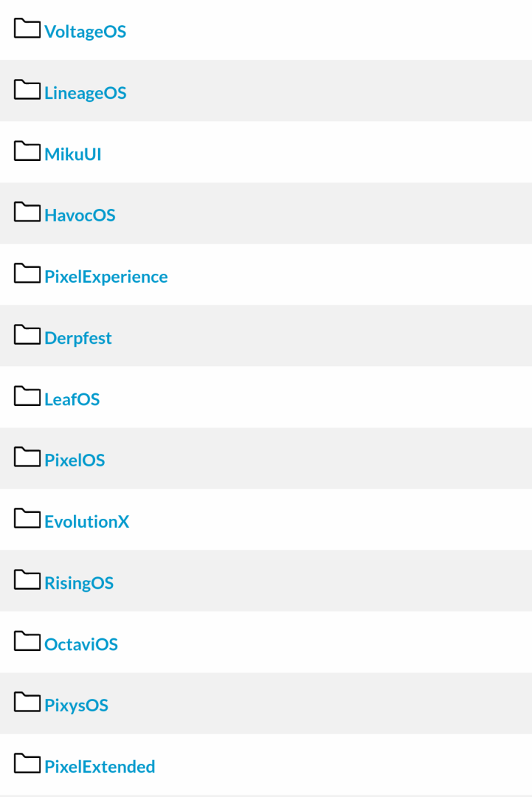This screenshot has width=532, height=797.
Task: Click the folder icon beside VoltageOS
Action: (x=27, y=30)
